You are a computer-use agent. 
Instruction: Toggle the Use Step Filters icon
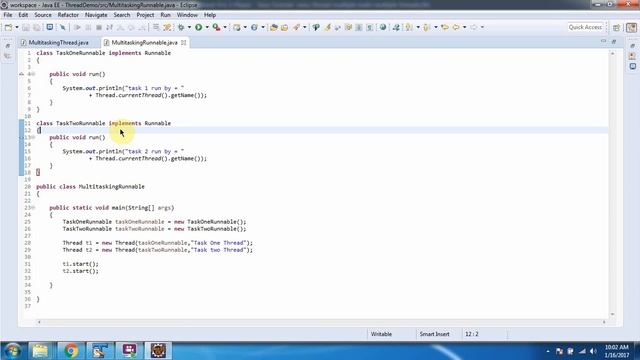[x=167, y=27]
